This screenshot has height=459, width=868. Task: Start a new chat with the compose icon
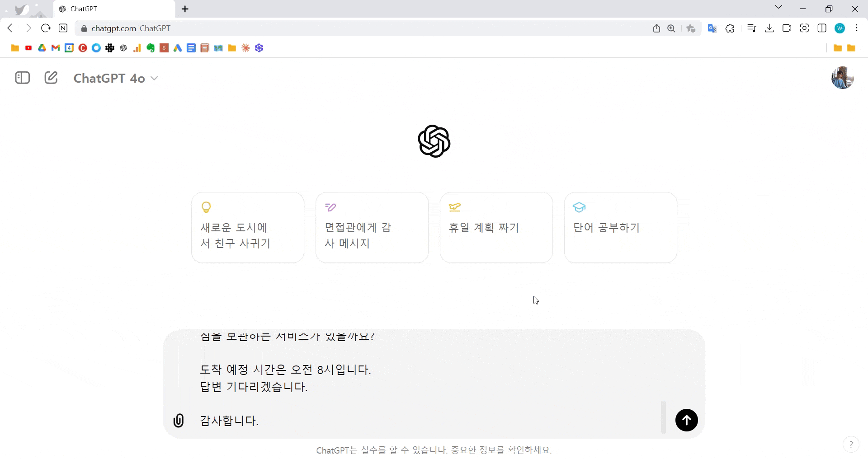pyautogui.click(x=51, y=78)
